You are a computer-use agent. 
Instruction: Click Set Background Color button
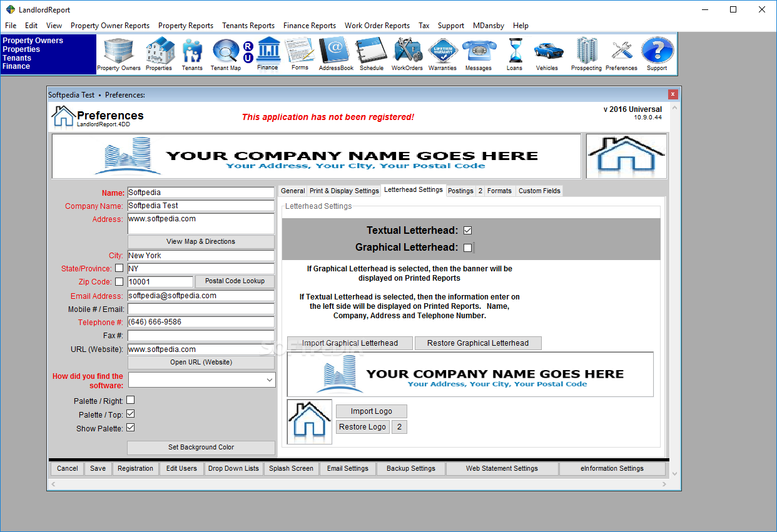[x=201, y=448]
